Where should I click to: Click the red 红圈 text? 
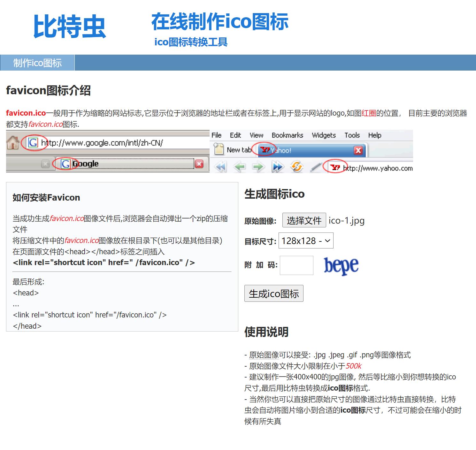coord(369,113)
